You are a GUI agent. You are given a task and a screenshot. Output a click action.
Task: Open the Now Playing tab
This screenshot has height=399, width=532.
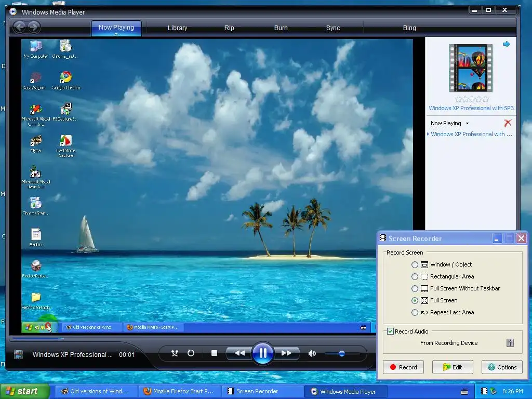[116, 28]
